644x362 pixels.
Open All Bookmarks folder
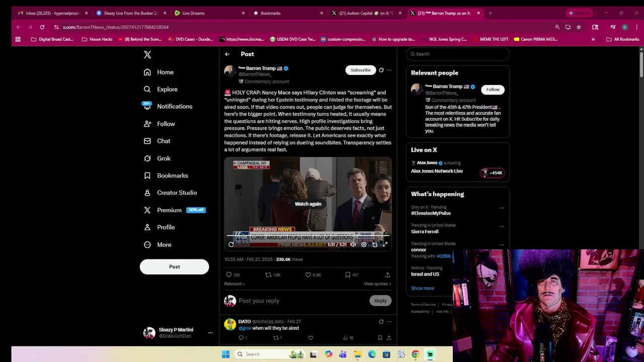pyautogui.click(x=623, y=39)
